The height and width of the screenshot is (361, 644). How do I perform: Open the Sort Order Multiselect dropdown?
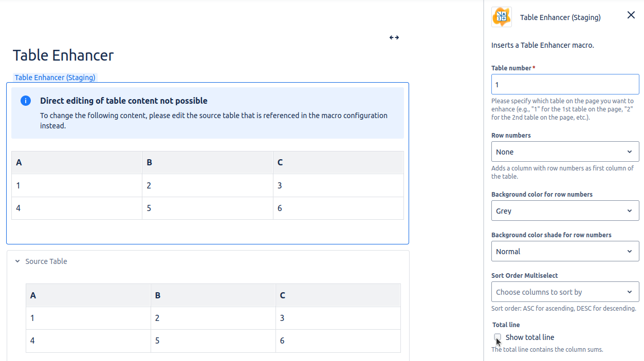click(x=565, y=292)
